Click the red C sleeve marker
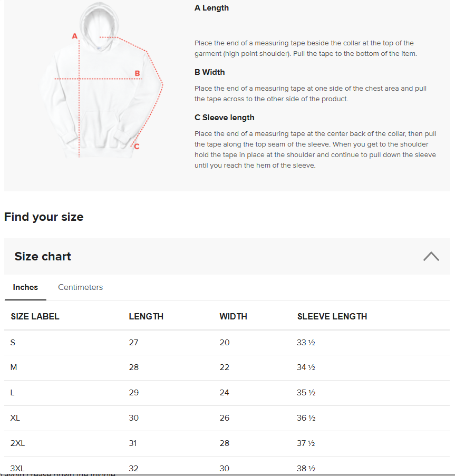The image size is (455, 476). click(137, 147)
